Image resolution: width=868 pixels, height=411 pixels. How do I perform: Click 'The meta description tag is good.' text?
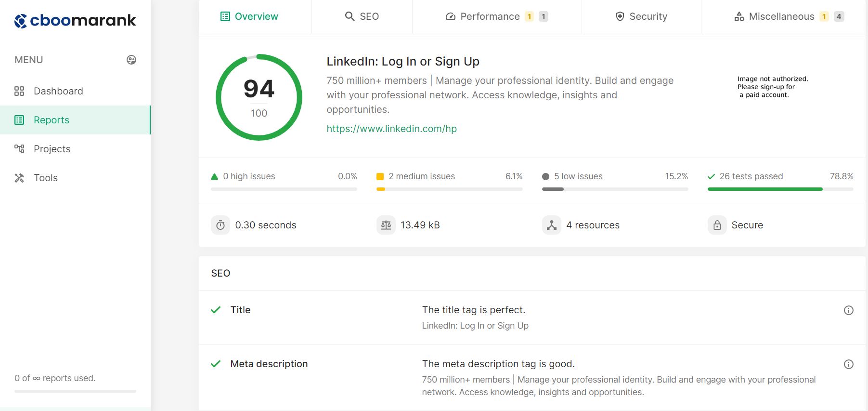click(x=498, y=364)
